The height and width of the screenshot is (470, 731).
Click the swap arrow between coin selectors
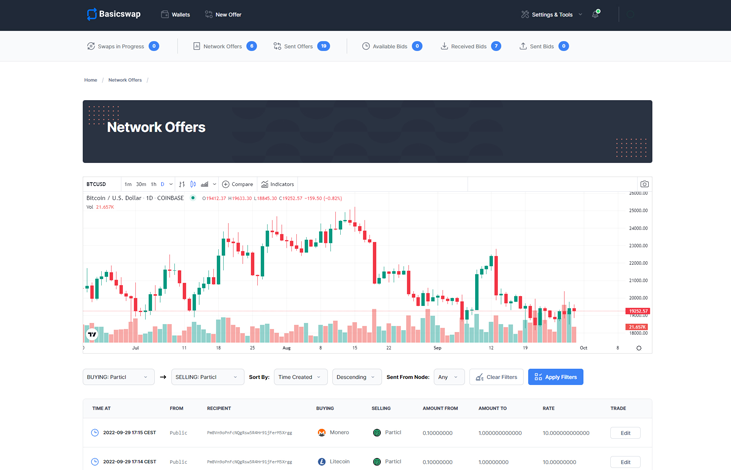coord(163,377)
